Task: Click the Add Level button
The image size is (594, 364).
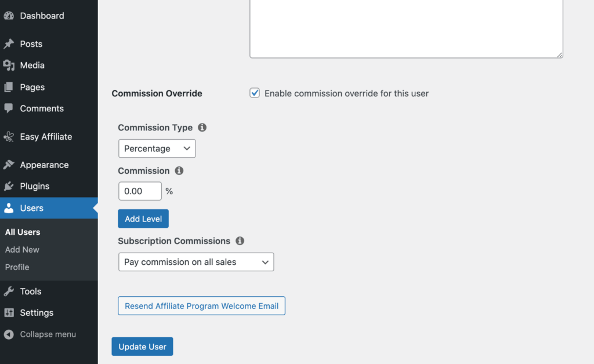Action: tap(143, 219)
